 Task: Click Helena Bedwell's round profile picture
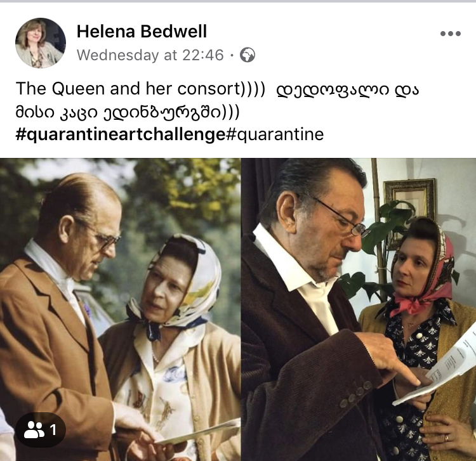tap(41, 42)
